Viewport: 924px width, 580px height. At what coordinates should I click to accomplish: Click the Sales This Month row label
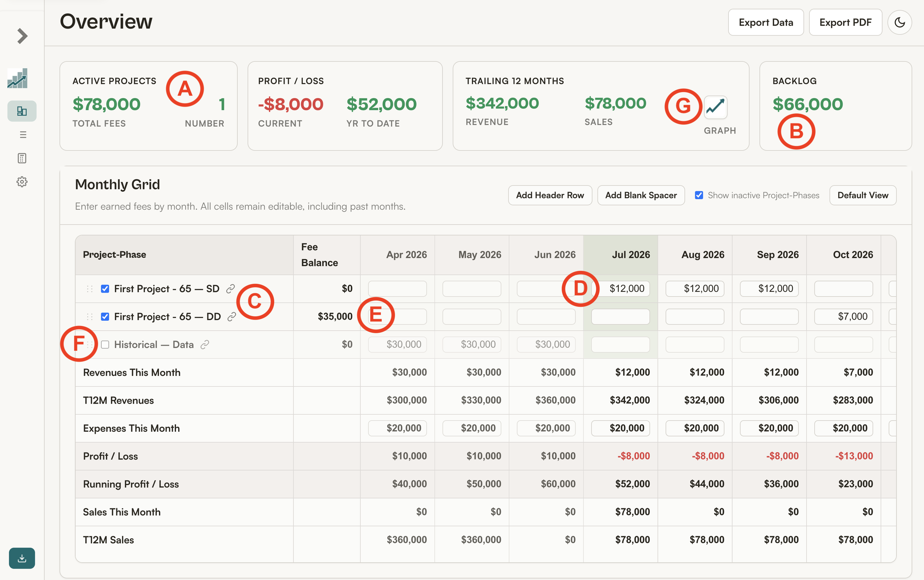pos(122,512)
